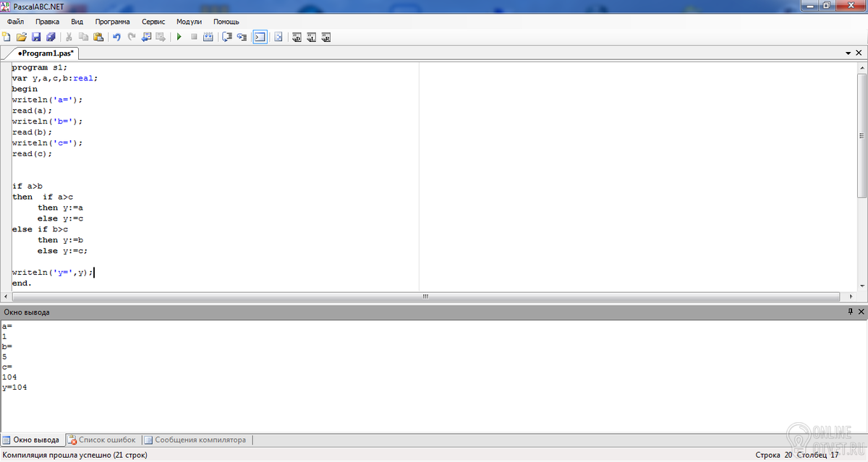Close the output window panel
Screen dimensions: 868x462
861,312
